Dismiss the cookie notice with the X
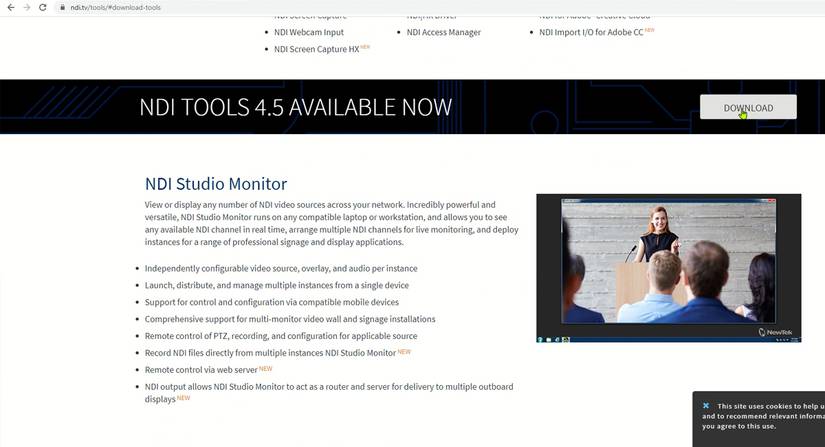Screen dimensions: 825x447 click(x=706, y=405)
